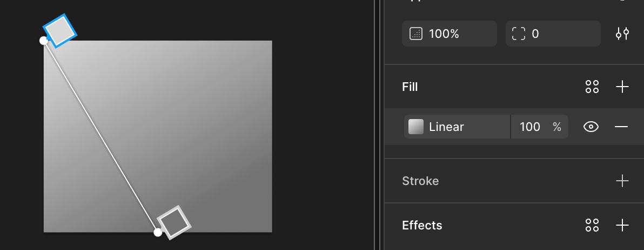644x250 pixels.
Task: Toggle Linear fill visibility eye icon
Action: (591, 127)
